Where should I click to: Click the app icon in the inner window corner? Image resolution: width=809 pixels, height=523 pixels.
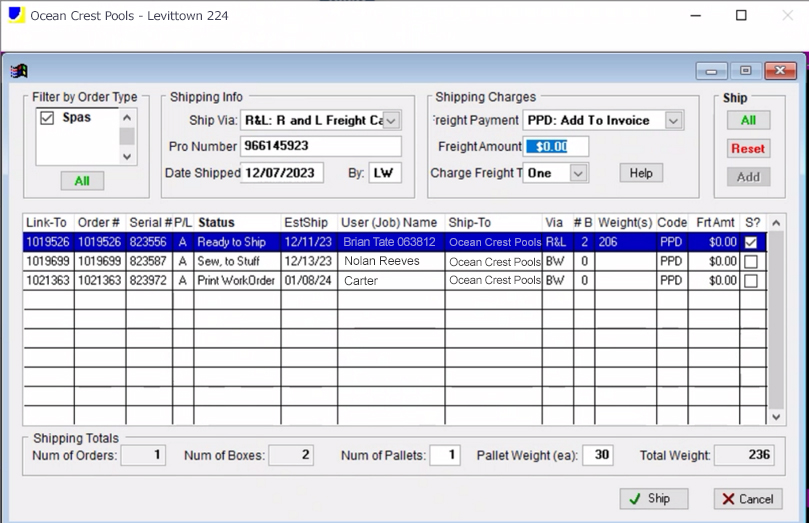point(19,71)
